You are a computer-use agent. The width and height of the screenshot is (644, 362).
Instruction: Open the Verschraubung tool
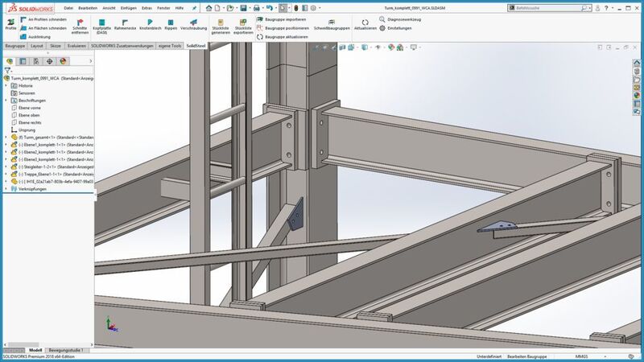(193, 25)
